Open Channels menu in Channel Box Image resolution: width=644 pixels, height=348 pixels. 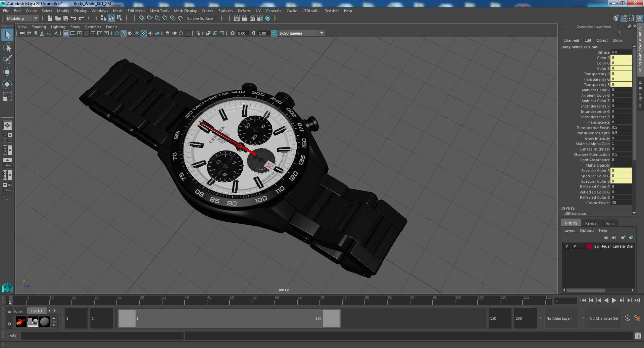[x=571, y=40]
